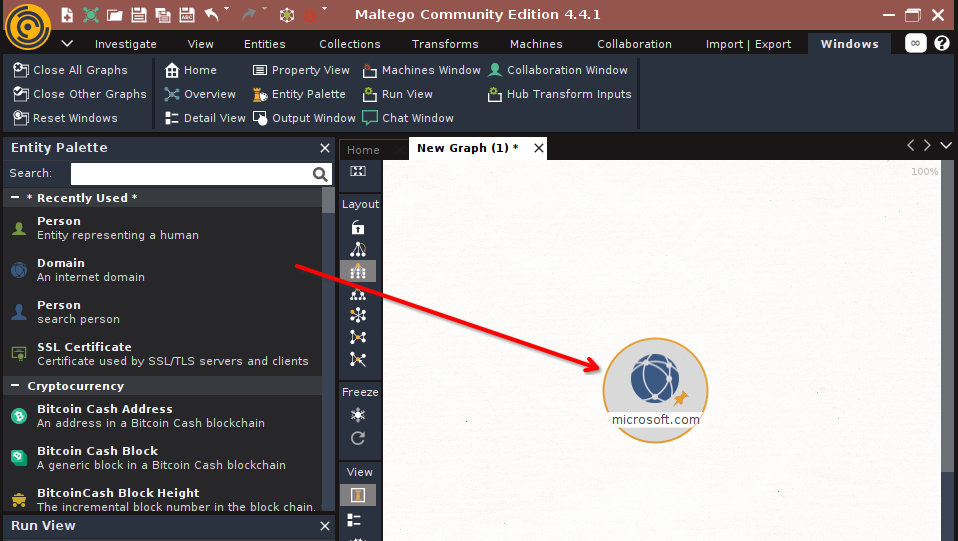This screenshot has height=541, width=958.
Task: Click Close Other Graphs
Action: click(x=79, y=94)
